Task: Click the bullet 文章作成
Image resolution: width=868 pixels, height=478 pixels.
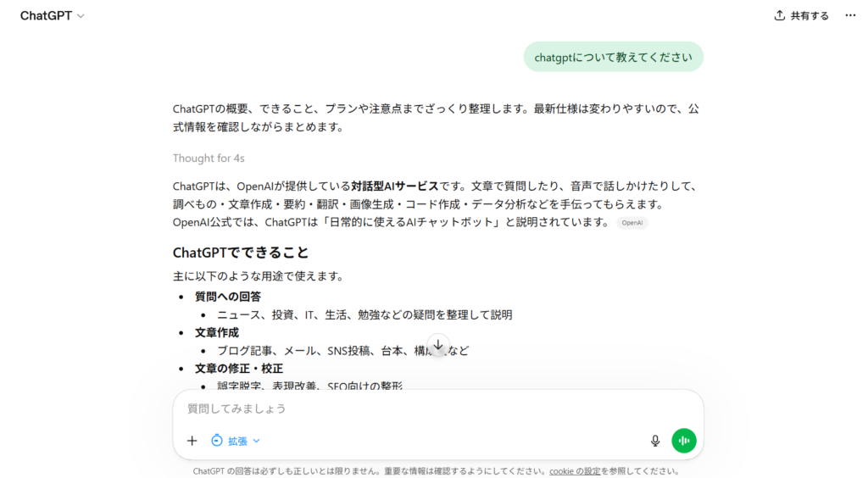Action: [x=216, y=332]
